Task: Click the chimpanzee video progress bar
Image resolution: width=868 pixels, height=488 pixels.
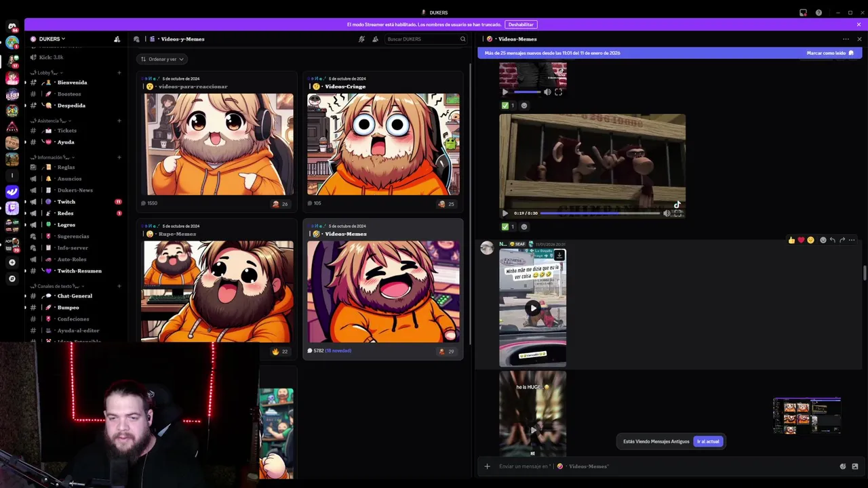Action: pos(600,213)
